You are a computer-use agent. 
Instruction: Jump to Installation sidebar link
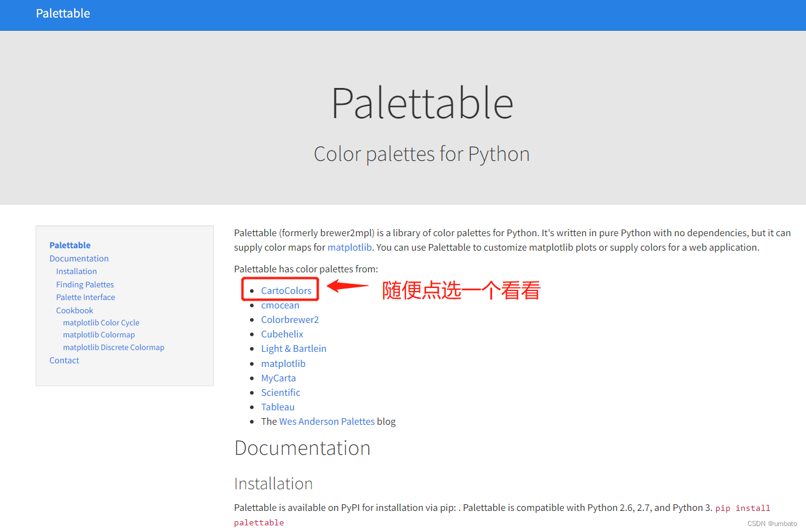coord(77,271)
